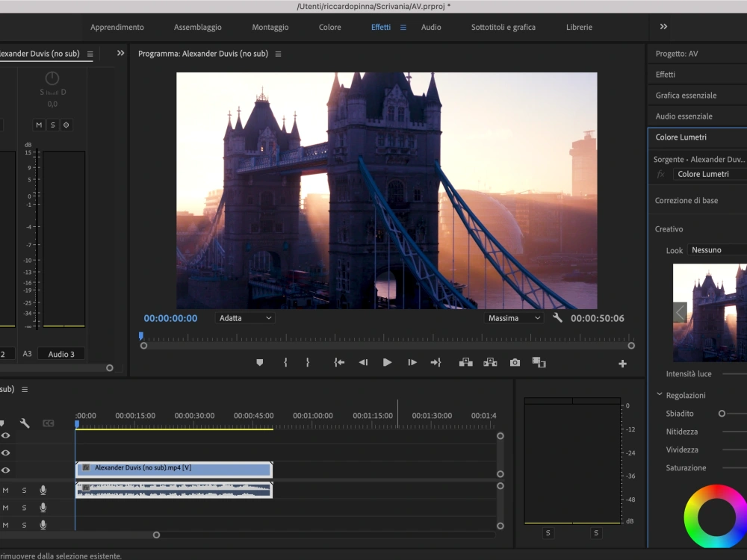The image size is (747, 560).
Task: Switch to the Audio workspace
Action: (x=431, y=27)
